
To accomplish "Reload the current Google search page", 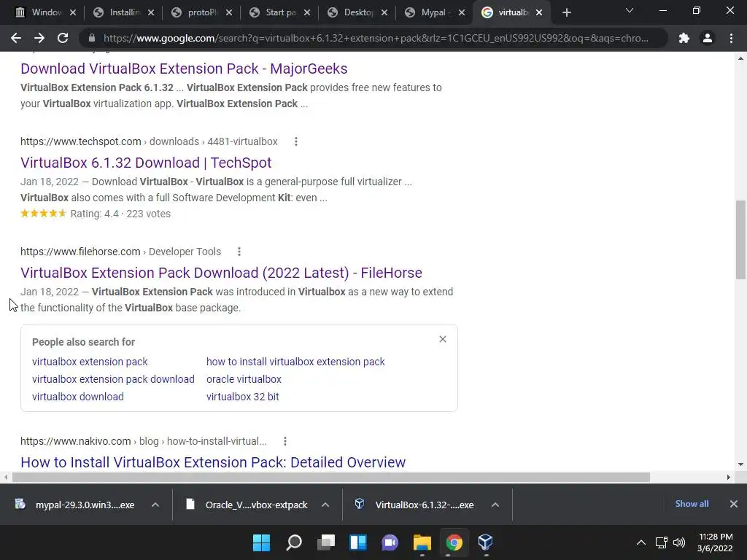I will point(63,38).
